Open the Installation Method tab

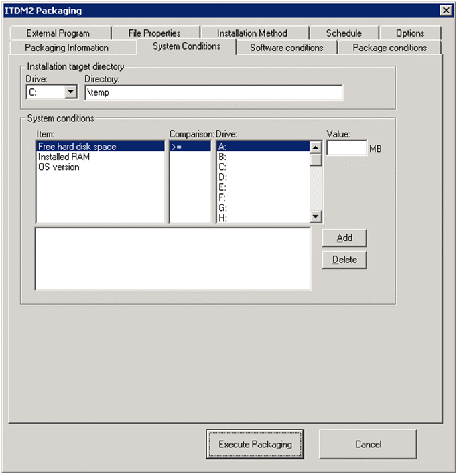tap(254, 33)
